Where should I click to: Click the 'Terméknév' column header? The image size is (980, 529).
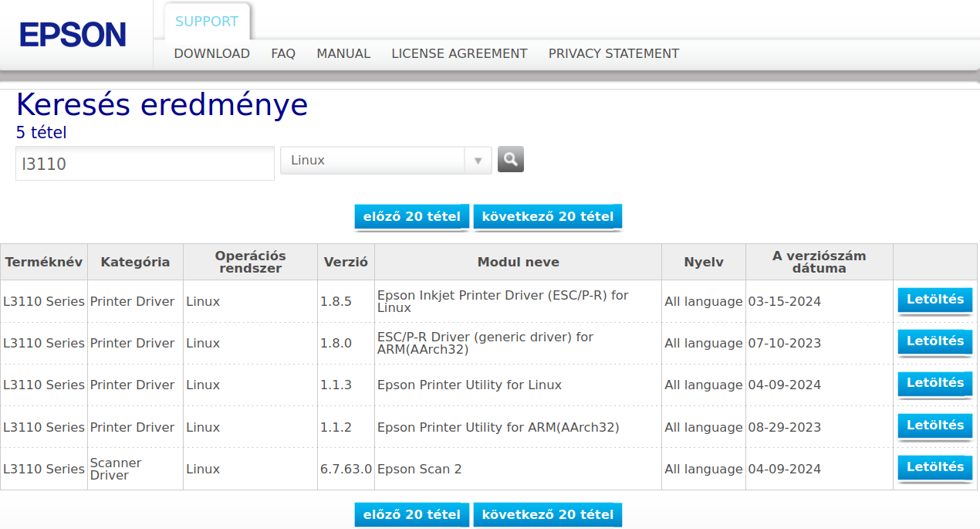click(44, 263)
